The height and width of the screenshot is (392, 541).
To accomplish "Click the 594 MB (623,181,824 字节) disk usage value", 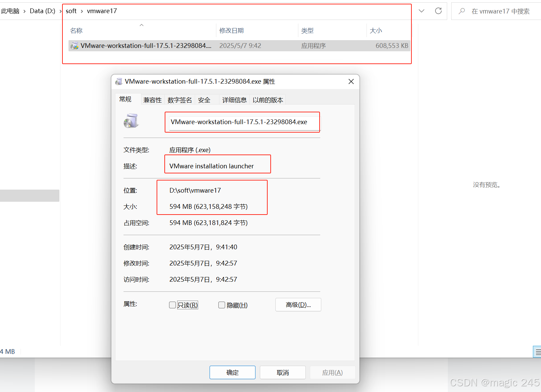I will (209, 223).
